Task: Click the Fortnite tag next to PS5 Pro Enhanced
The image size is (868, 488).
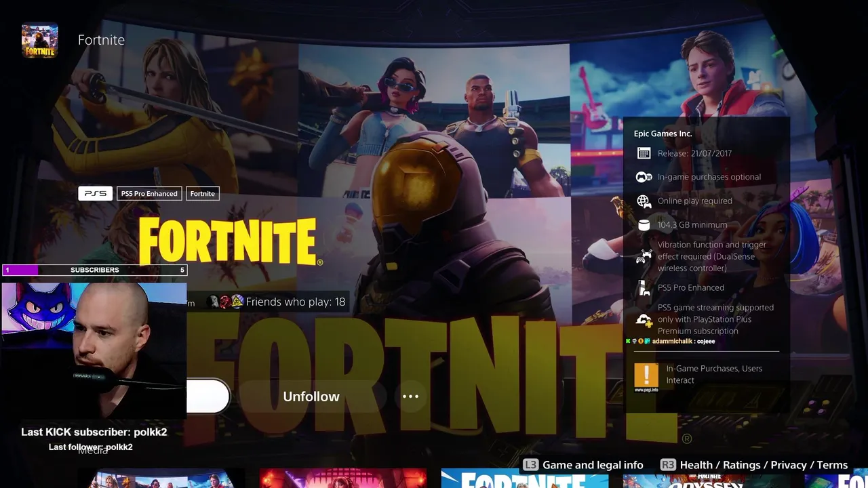Action: tap(202, 194)
